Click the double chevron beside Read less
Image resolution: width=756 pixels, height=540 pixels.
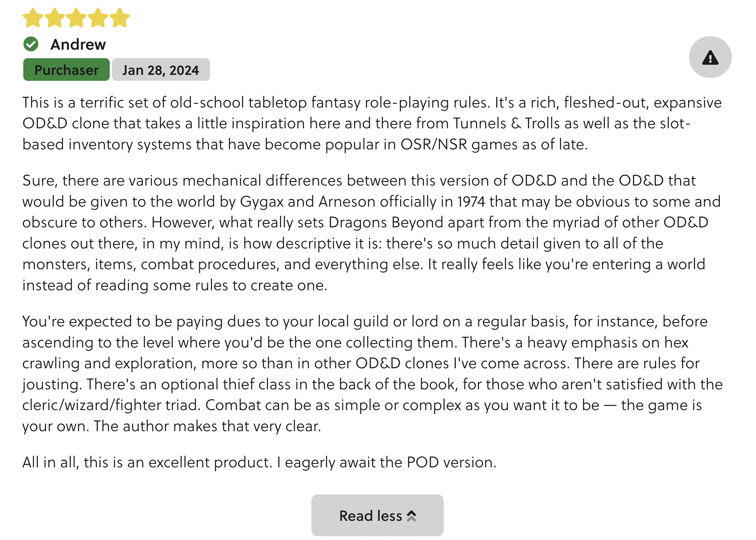(x=411, y=516)
